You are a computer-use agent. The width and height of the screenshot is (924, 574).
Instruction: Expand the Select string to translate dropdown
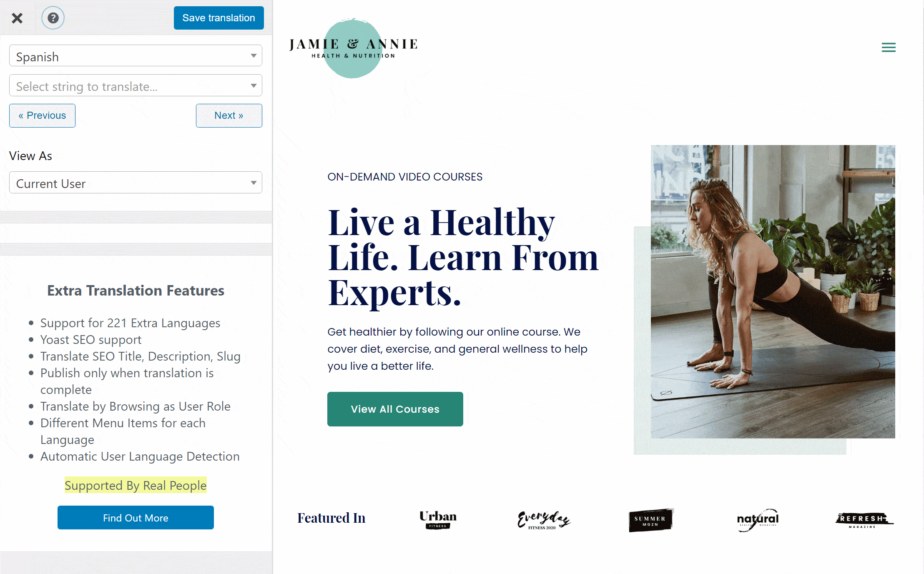pos(136,86)
